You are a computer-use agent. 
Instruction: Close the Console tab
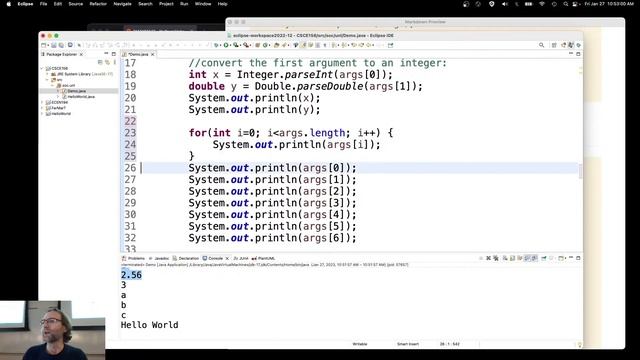(227, 258)
